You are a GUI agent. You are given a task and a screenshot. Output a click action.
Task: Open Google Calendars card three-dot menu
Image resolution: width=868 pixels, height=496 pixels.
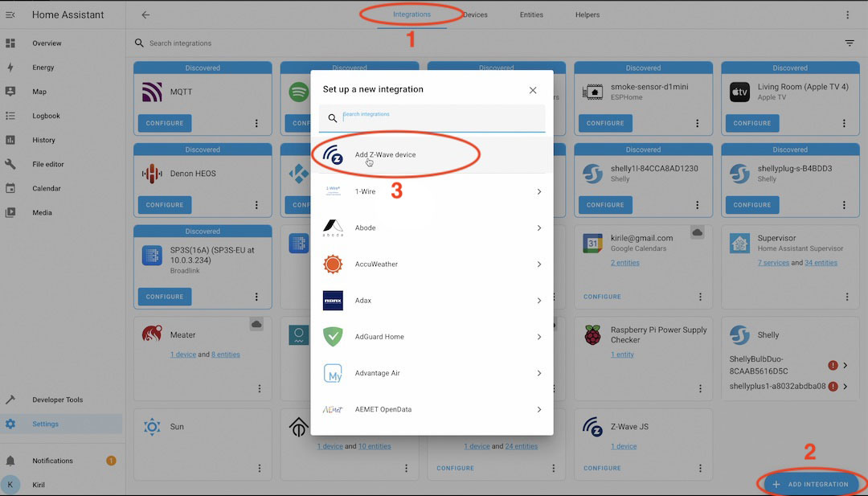[x=700, y=297]
